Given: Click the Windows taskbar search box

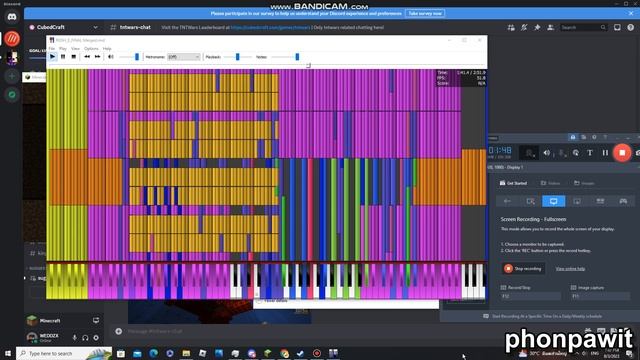Looking at the screenshot, I should point(64,353).
